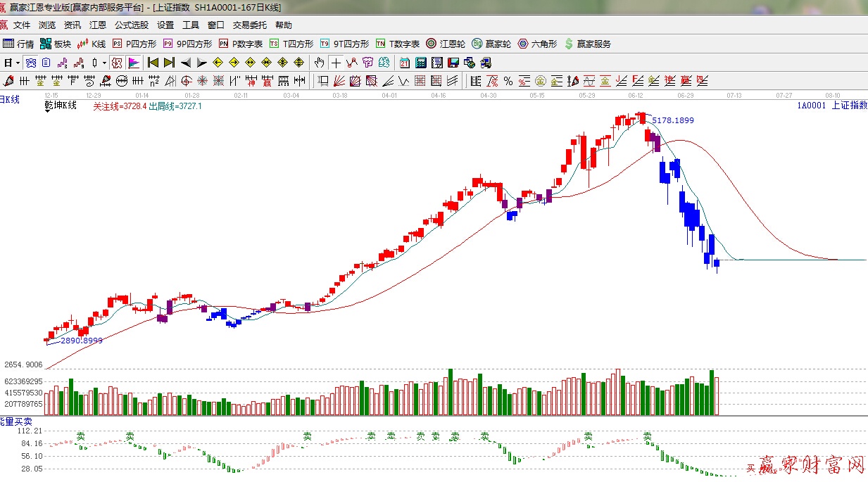Click the calculator icon in toolbar

(x=420, y=63)
